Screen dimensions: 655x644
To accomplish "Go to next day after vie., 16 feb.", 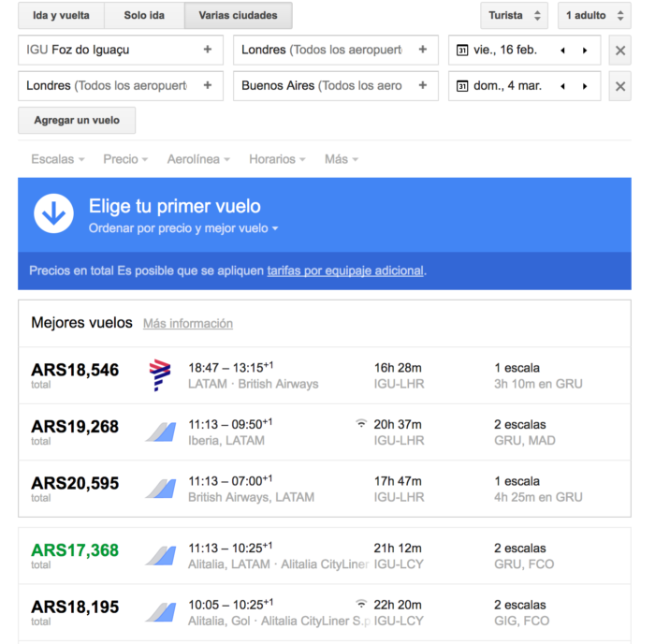I will pyautogui.click(x=585, y=51).
